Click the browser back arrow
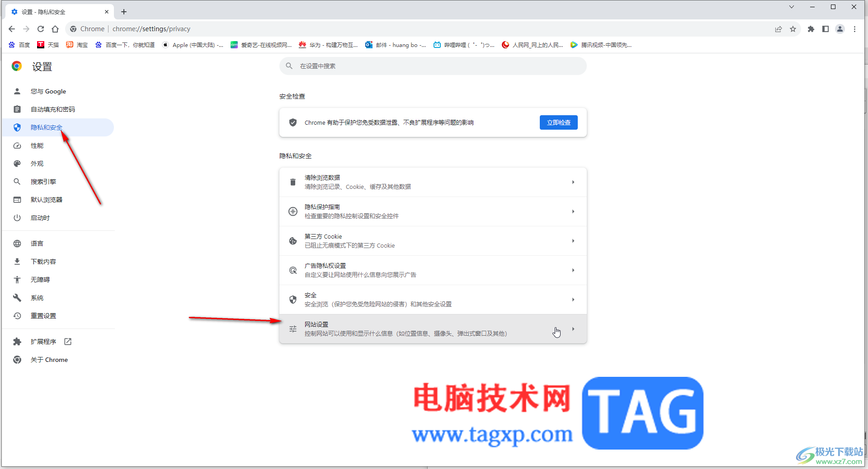Image resolution: width=868 pixels, height=469 pixels. click(x=12, y=29)
